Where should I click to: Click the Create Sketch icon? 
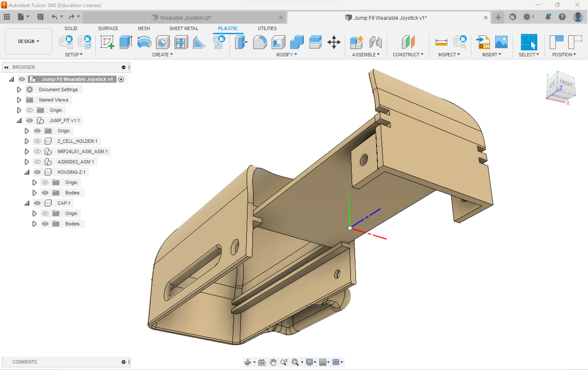click(107, 42)
